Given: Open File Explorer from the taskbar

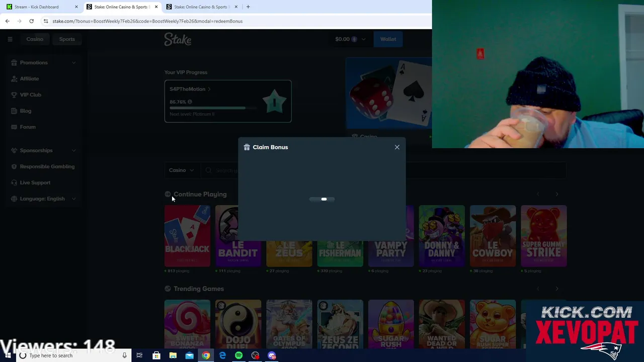Looking at the screenshot, I should coord(173,355).
